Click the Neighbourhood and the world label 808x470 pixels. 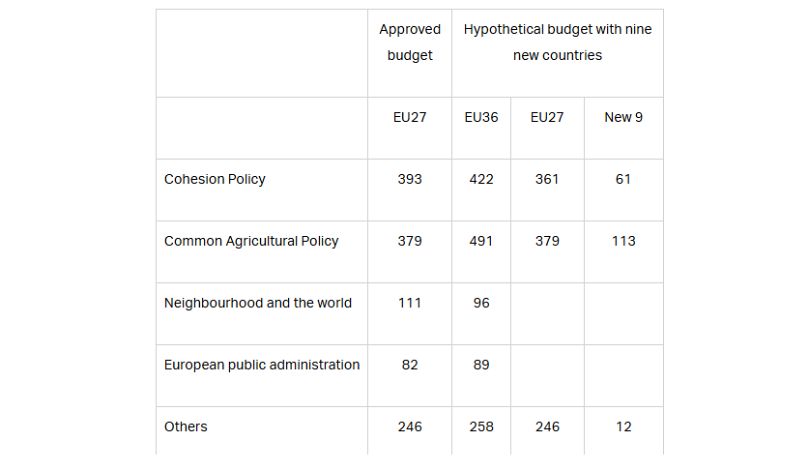pyautogui.click(x=257, y=303)
